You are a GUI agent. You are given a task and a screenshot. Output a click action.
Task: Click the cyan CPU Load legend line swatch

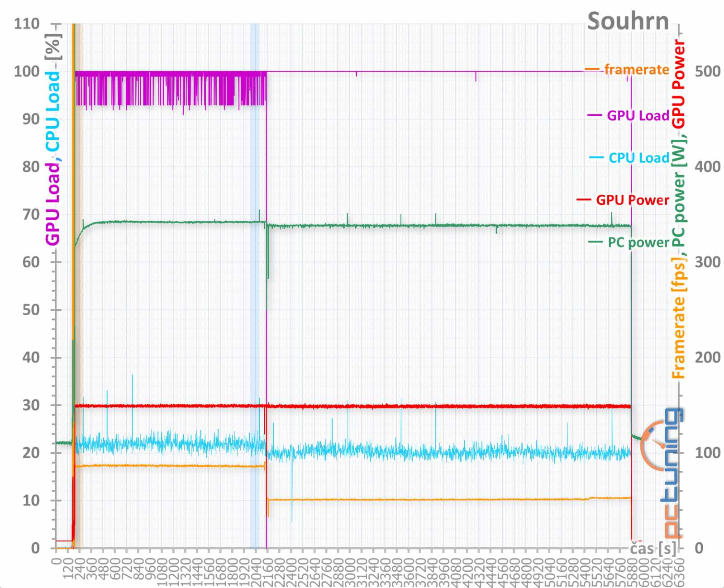click(596, 157)
